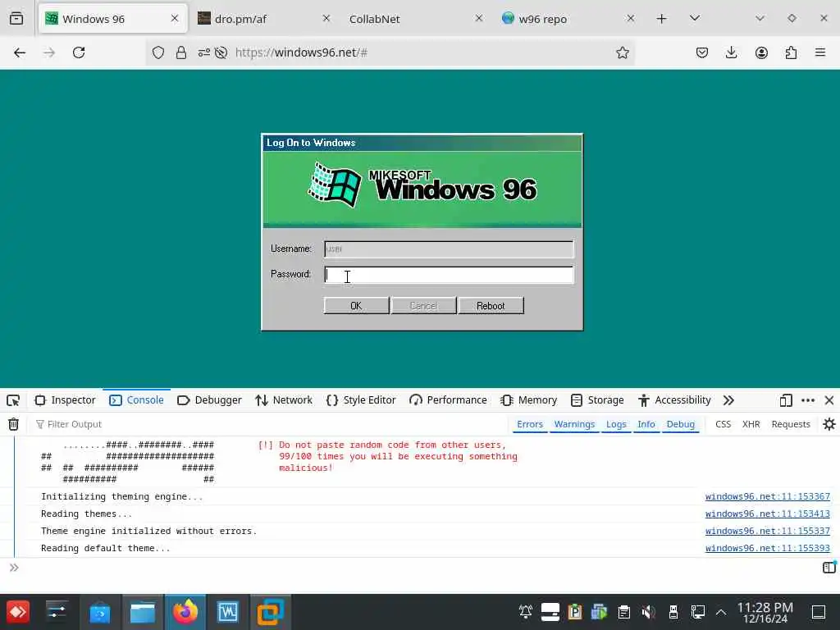Toggle the Info filter
Image resolution: width=840 pixels, height=630 pixels.
(x=646, y=424)
